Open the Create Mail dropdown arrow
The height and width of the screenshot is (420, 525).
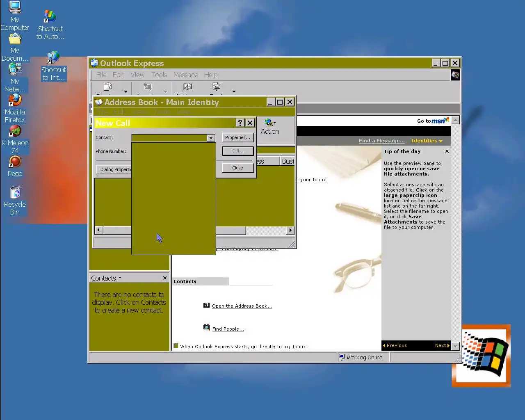tap(126, 91)
